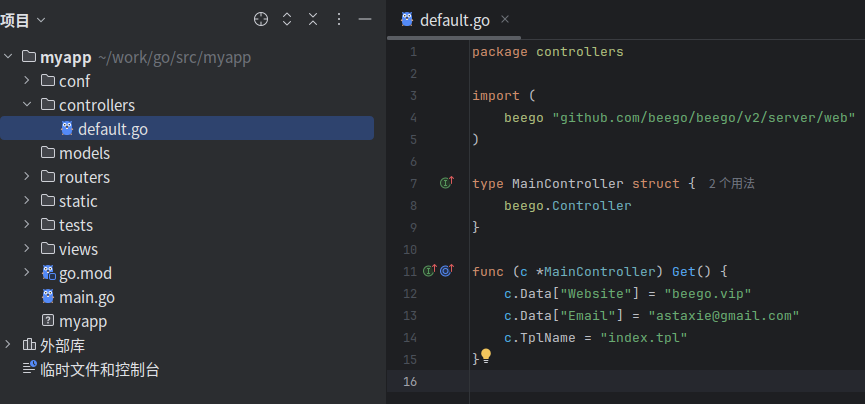Select main.go in the project tree

tap(87, 298)
